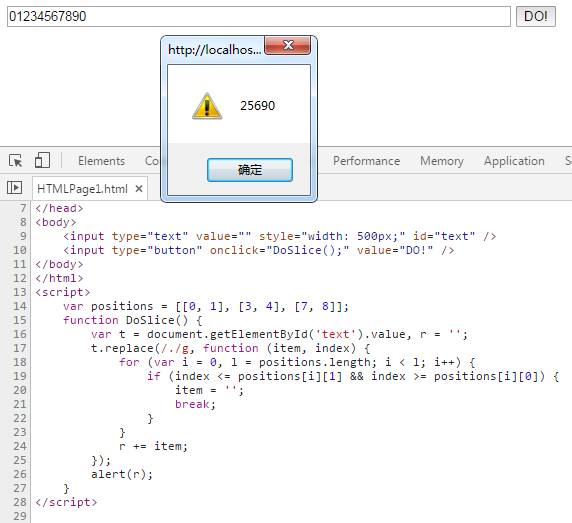Close the localhost alert dialog with X
This screenshot has width=572, height=523.
(288, 45)
